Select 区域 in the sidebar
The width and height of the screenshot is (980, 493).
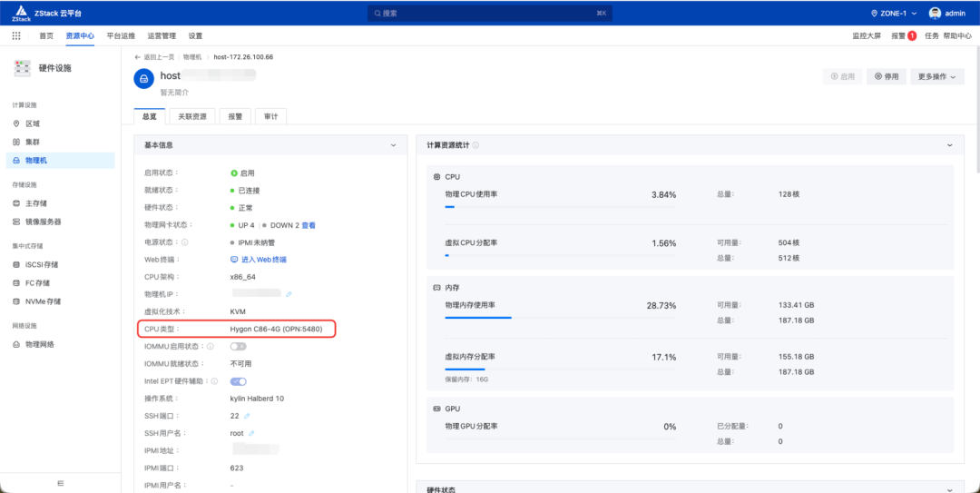click(x=61, y=123)
